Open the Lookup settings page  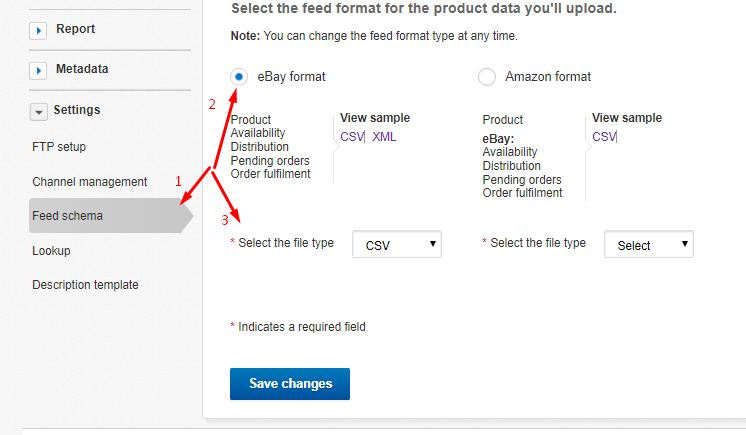point(51,251)
